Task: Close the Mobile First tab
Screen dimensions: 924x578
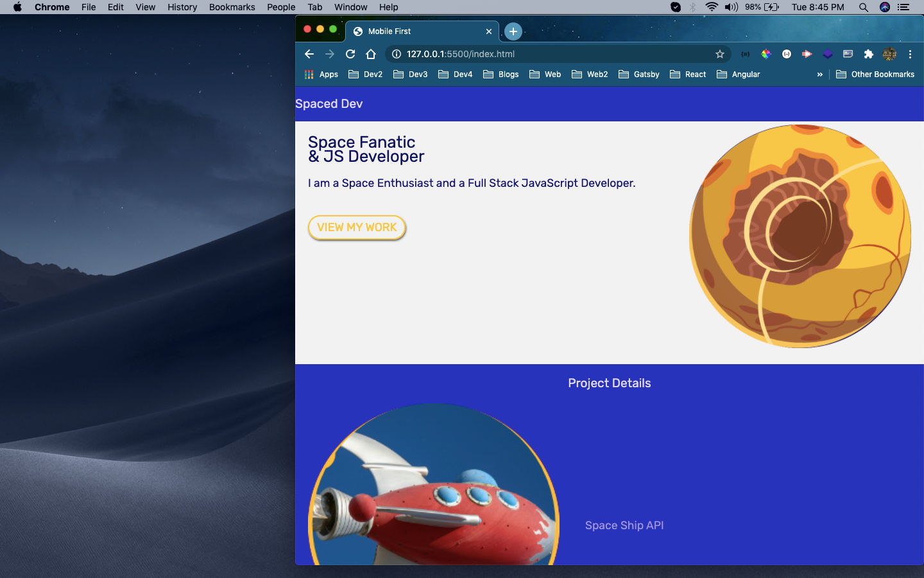Action: click(x=489, y=31)
